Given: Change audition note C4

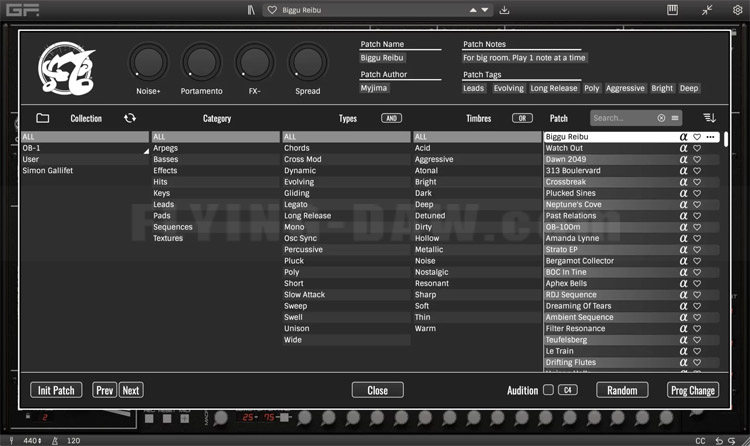Looking at the screenshot, I should [x=568, y=390].
